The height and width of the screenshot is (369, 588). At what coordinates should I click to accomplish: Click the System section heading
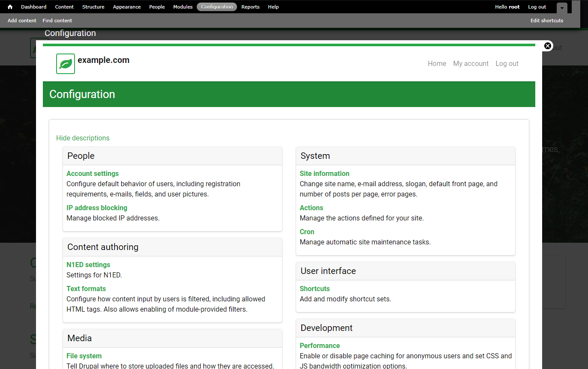point(315,156)
